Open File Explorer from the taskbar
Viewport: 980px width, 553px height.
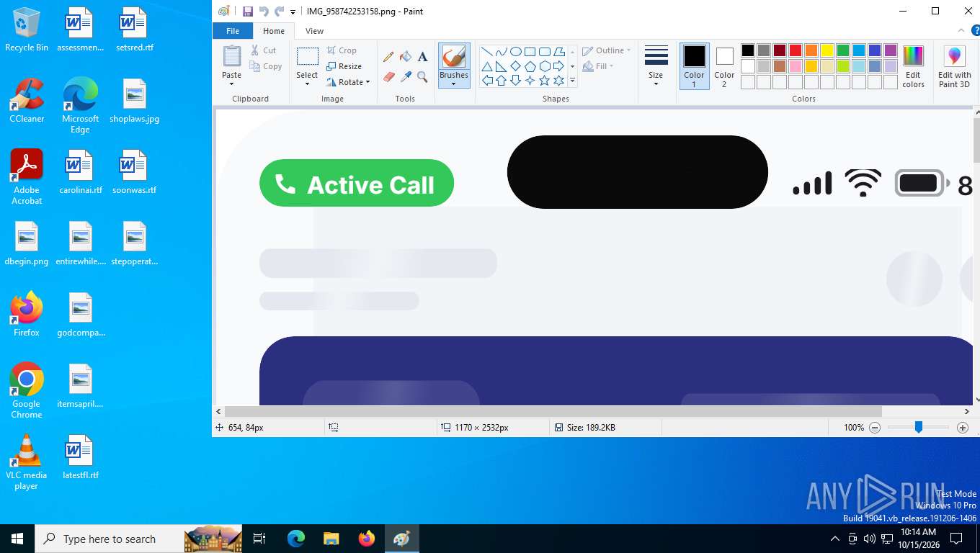tap(331, 539)
